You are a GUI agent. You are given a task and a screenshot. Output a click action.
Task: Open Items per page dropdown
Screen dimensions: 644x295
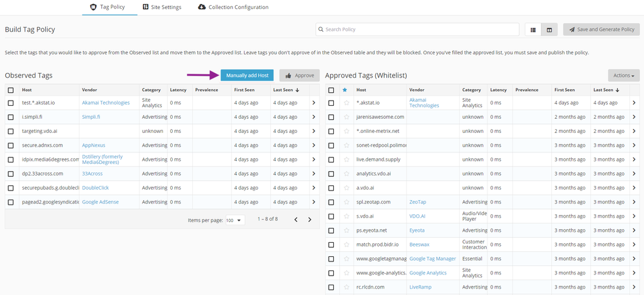click(x=235, y=220)
